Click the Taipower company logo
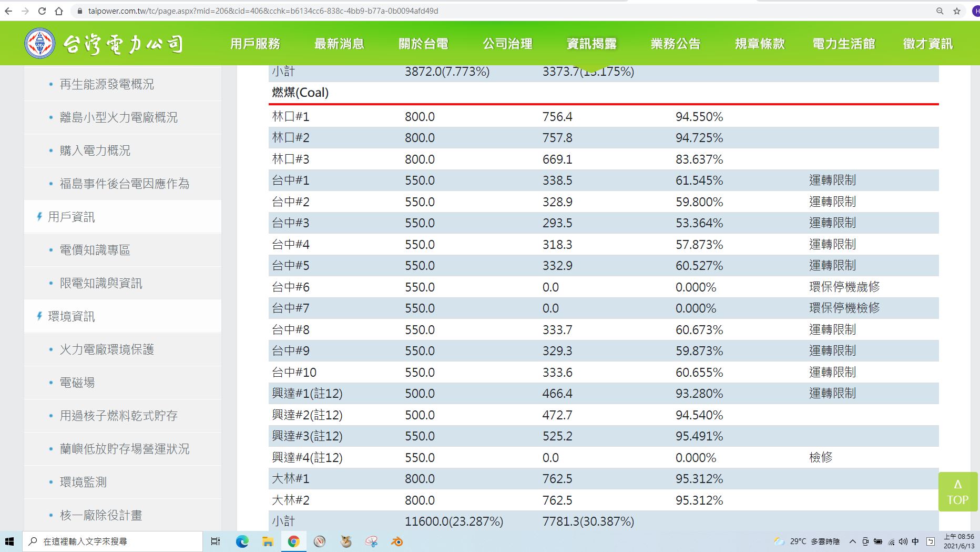The height and width of the screenshot is (552, 980). tap(104, 44)
